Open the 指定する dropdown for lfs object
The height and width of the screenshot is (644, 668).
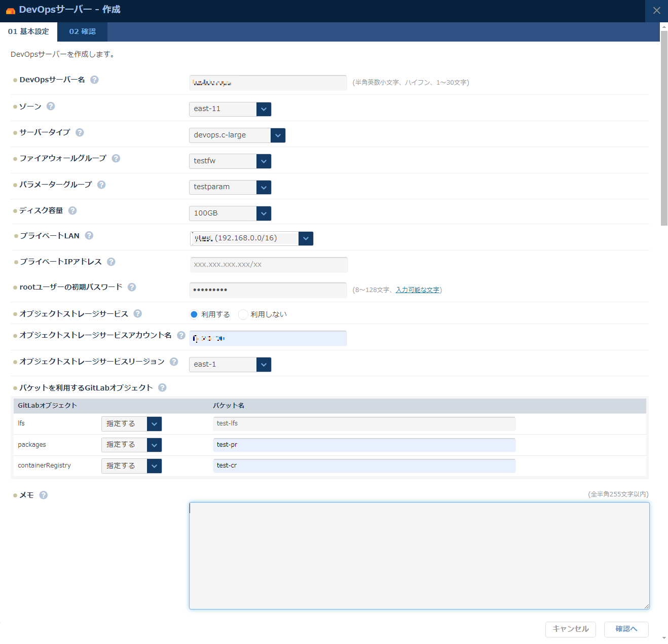tap(154, 423)
